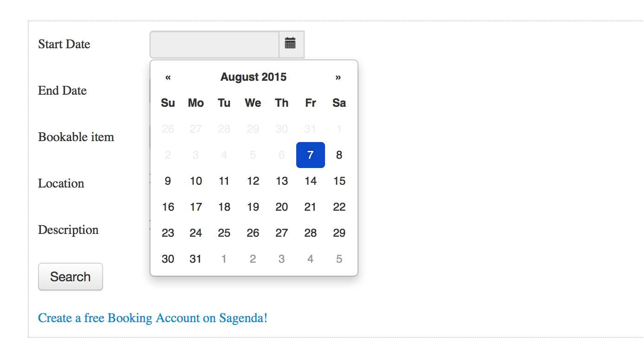The height and width of the screenshot is (356, 644).
Task: Select August 15 on the calendar
Action: [339, 181]
